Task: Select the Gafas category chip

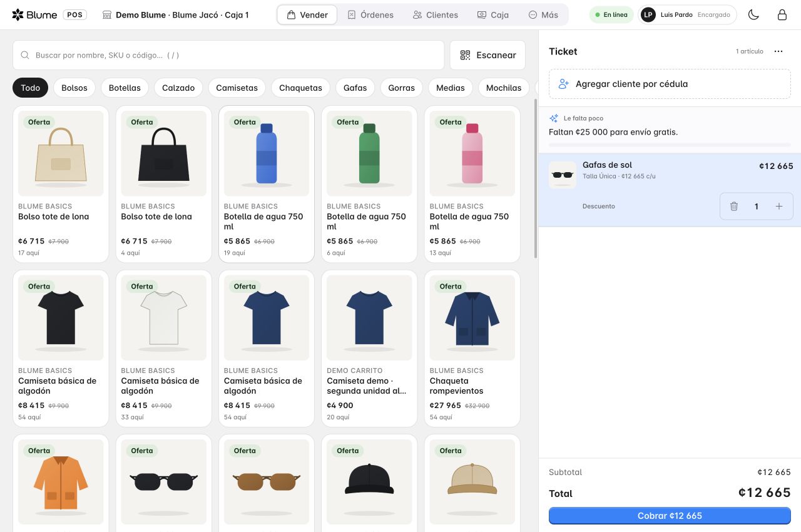Action: click(x=355, y=88)
